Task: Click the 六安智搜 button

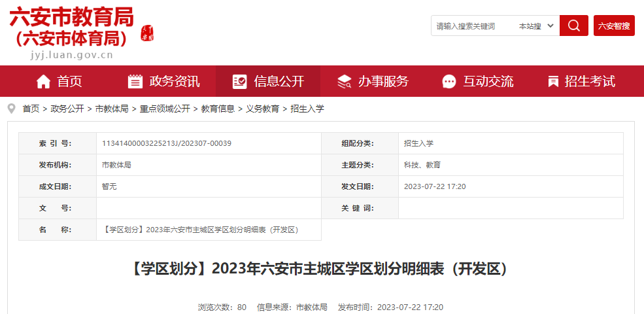Action: pyautogui.click(x=614, y=26)
